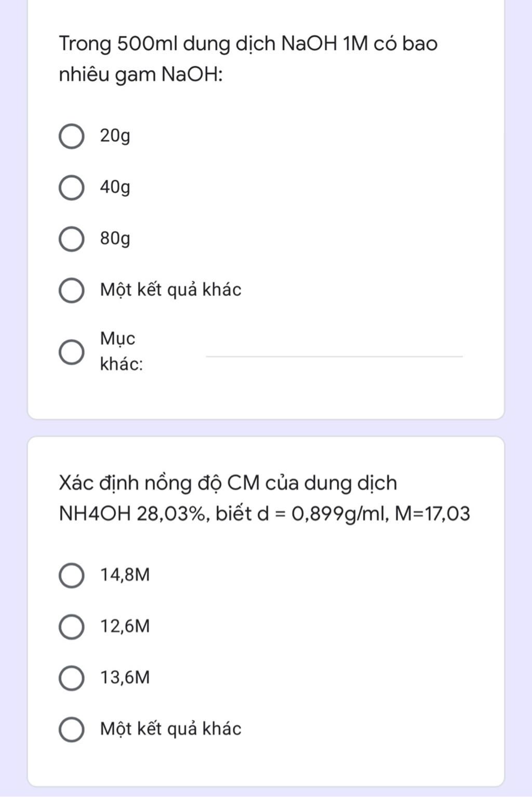The image size is (532, 797).
Task: Click the '80g' option label text
Action: [115, 238]
